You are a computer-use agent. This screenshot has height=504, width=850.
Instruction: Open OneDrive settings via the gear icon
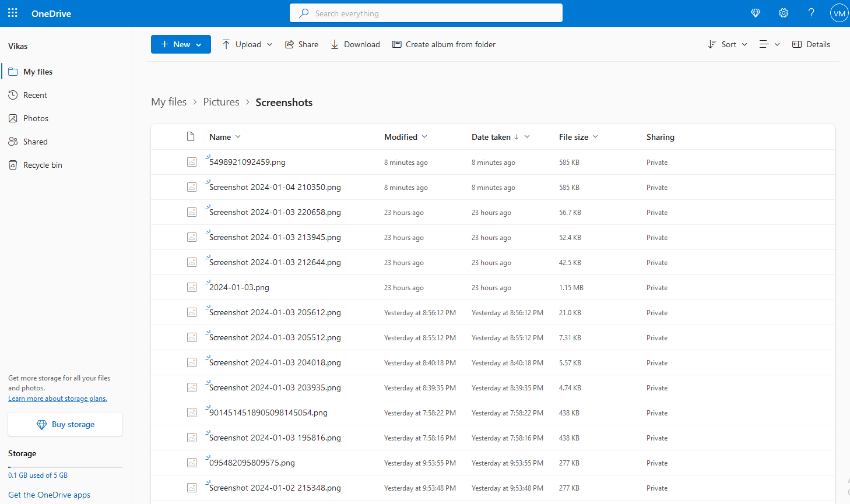[784, 12]
